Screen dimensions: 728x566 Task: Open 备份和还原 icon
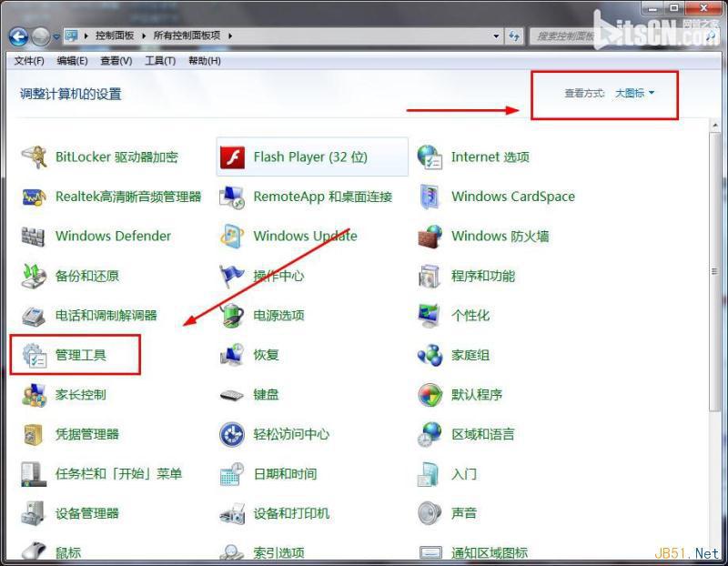[x=35, y=276]
